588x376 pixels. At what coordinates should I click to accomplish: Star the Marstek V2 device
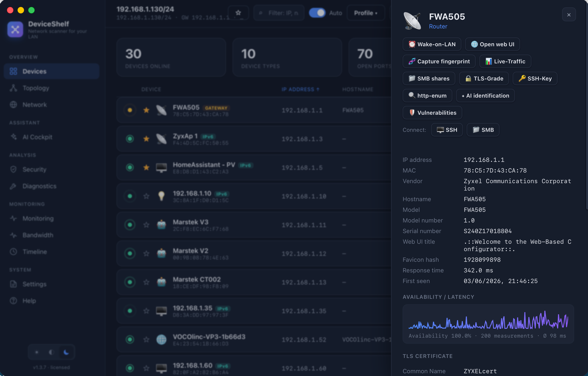point(146,253)
